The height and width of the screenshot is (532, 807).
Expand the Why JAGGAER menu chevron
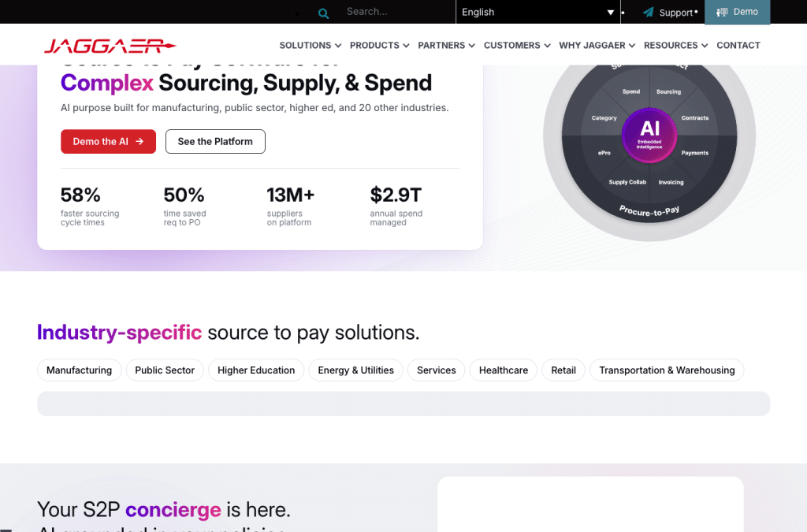632,46
